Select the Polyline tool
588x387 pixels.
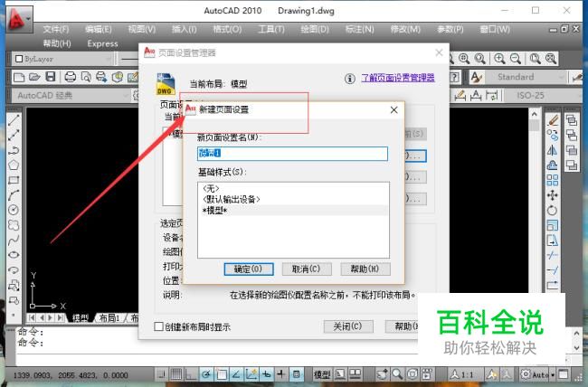click(14, 150)
